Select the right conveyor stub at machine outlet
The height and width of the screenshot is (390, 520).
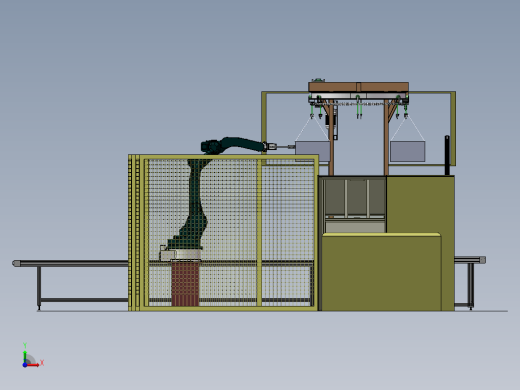click(x=470, y=260)
